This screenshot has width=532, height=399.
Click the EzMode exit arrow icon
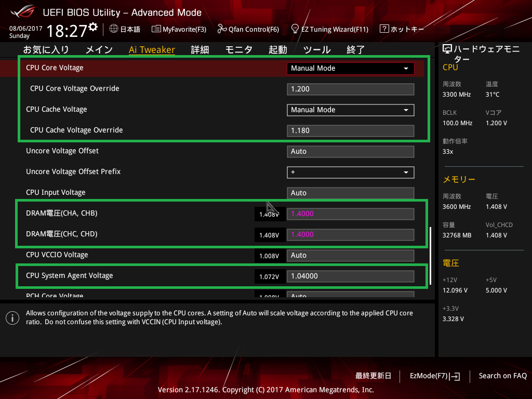(x=454, y=376)
